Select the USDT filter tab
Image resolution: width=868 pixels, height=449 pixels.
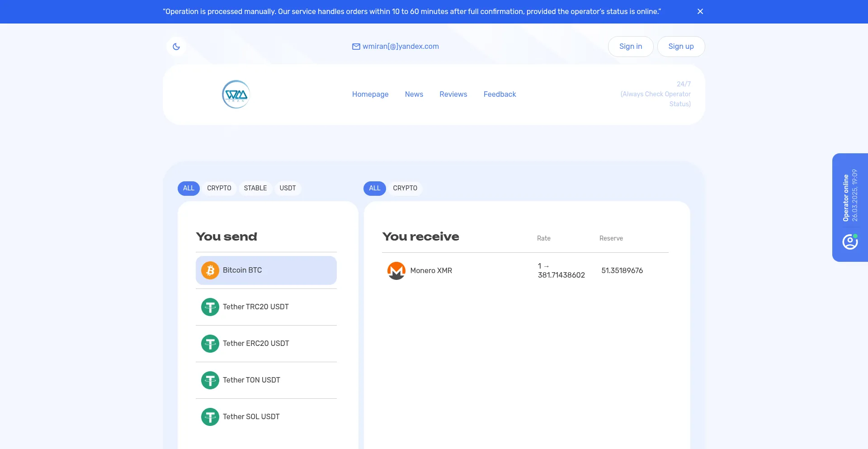[x=288, y=188]
